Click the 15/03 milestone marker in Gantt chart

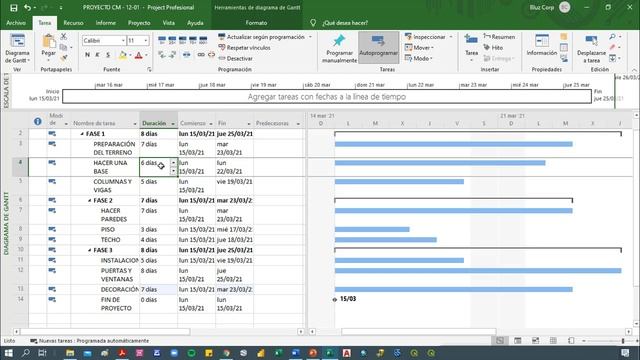click(335, 300)
